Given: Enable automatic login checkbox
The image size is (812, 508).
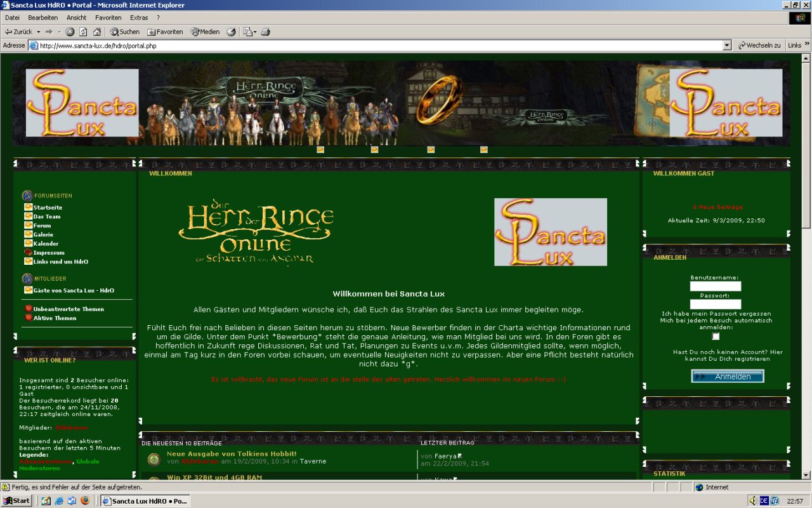Looking at the screenshot, I should pos(716,337).
